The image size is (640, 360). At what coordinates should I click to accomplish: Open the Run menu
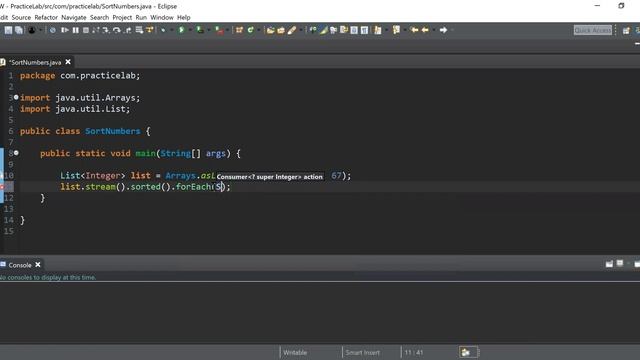[x=141, y=18]
